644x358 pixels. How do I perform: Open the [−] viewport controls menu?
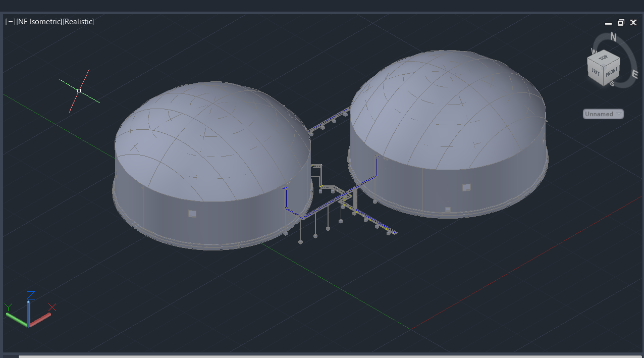tap(10, 22)
